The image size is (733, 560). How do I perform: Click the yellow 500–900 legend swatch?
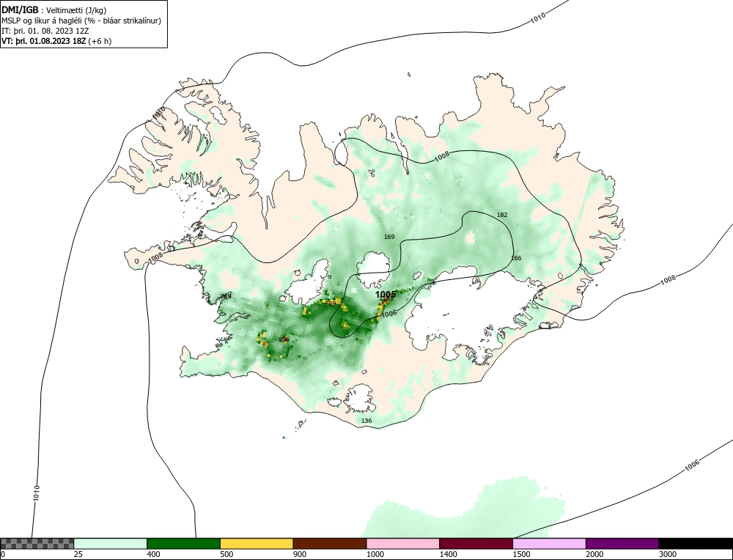coord(257,543)
